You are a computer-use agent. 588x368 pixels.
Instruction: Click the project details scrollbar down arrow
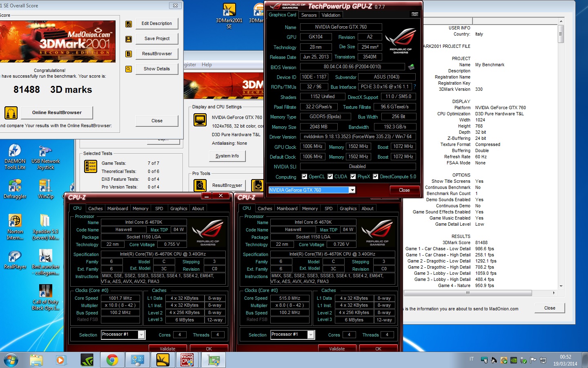click(561, 286)
